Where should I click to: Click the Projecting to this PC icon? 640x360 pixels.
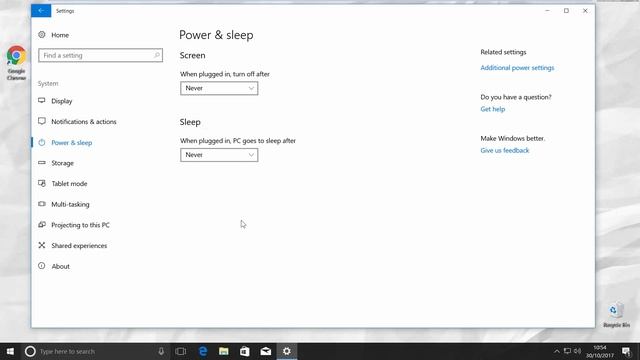tap(42, 224)
